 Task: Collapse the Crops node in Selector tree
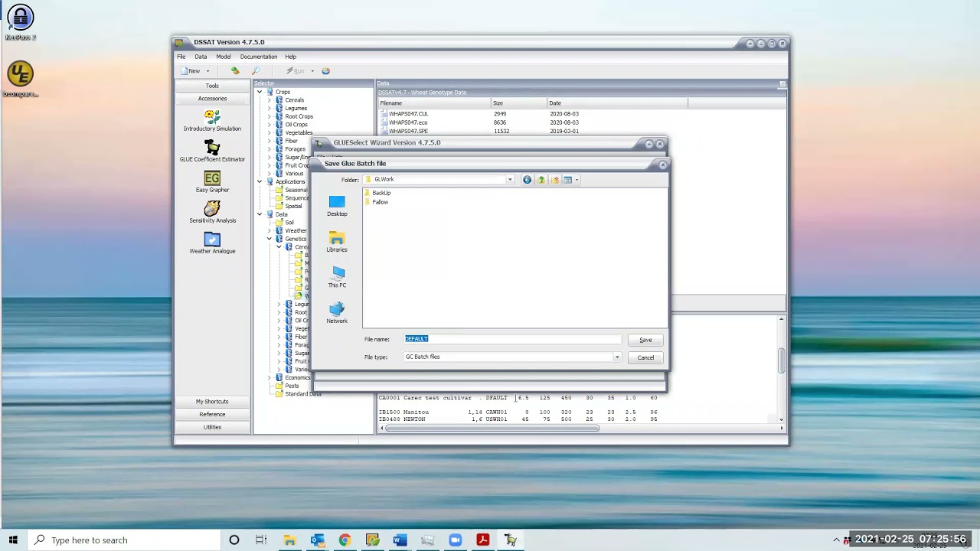(260, 92)
